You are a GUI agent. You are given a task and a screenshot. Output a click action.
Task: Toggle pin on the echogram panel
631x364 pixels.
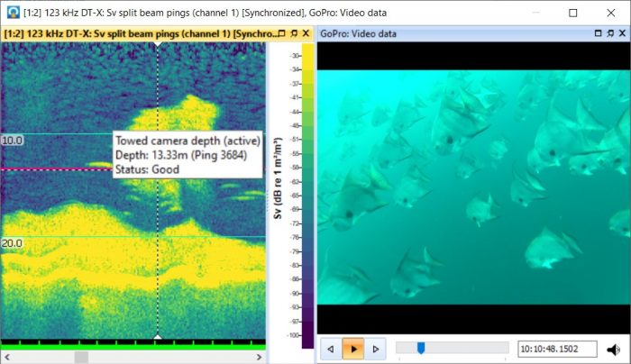pos(293,33)
